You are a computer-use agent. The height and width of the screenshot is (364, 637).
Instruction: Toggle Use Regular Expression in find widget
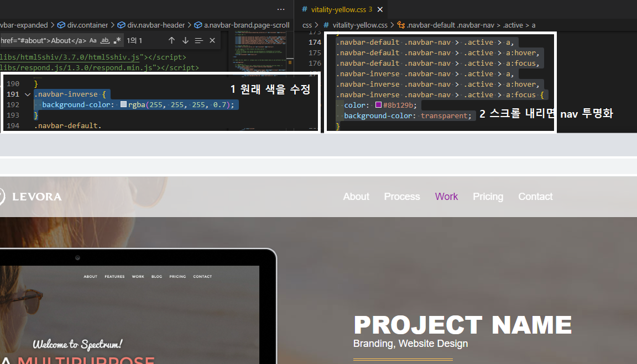pyautogui.click(x=117, y=40)
